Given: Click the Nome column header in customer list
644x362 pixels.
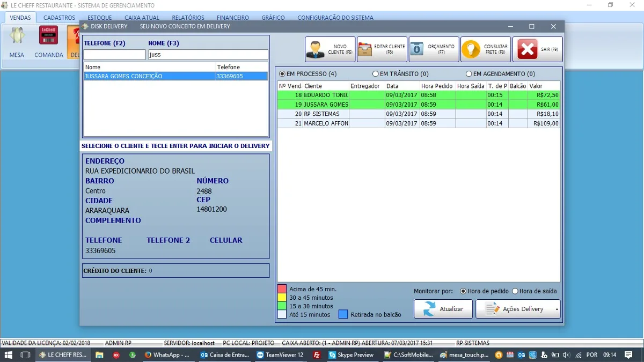Looking at the screenshot, I should [x=150, y=67].
